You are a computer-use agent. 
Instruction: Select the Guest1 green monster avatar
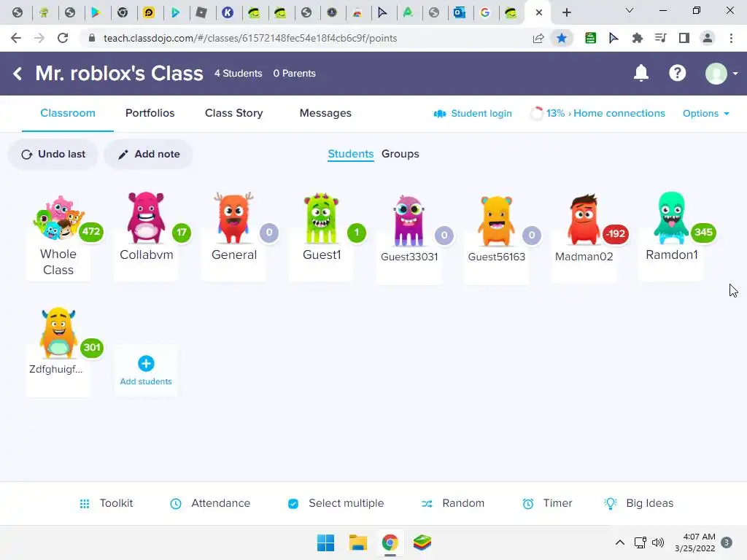tap(321, 218)
